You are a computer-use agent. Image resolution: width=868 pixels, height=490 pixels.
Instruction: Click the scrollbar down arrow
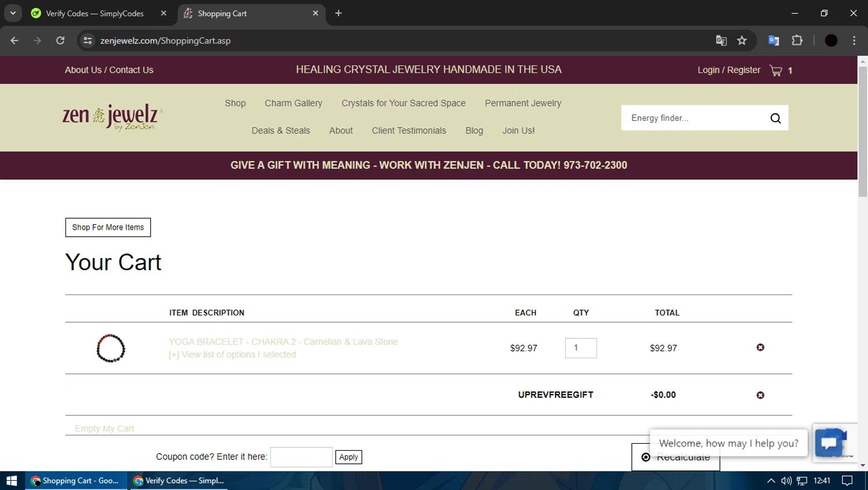click(863, 466)
